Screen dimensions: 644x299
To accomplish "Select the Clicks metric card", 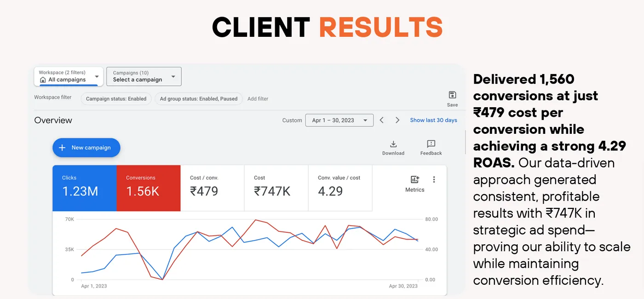I will point(85,188).
